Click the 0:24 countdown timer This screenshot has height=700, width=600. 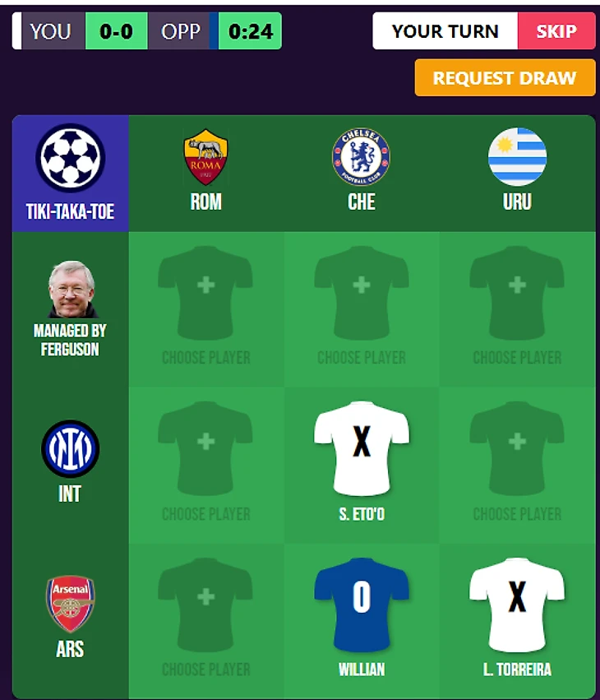[x=250, y=30]
